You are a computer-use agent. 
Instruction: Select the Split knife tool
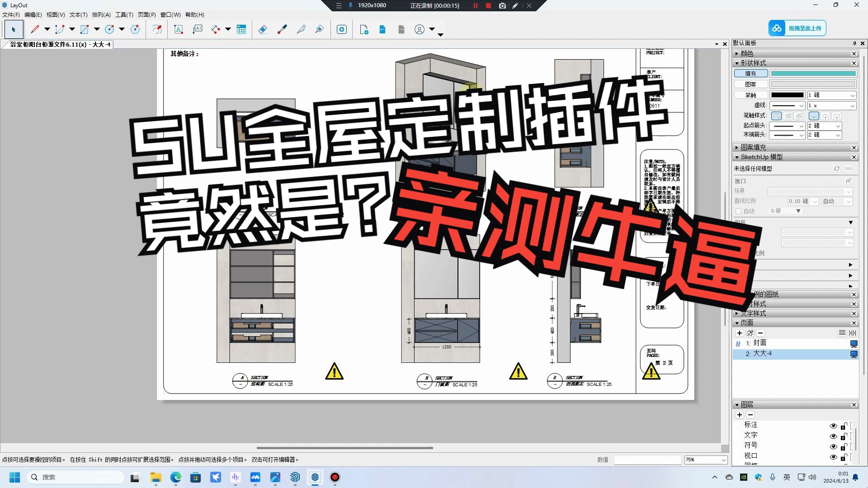coord(301,29)
